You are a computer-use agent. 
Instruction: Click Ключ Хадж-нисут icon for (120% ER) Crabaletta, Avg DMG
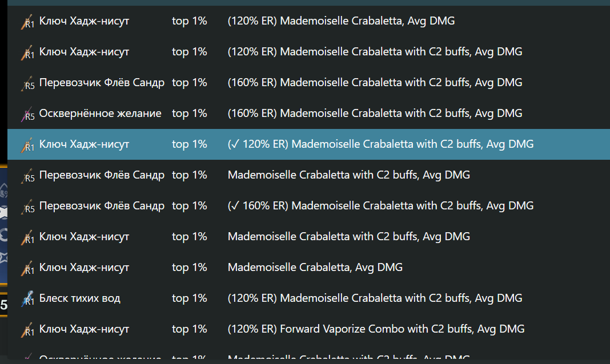coord(27,22)
